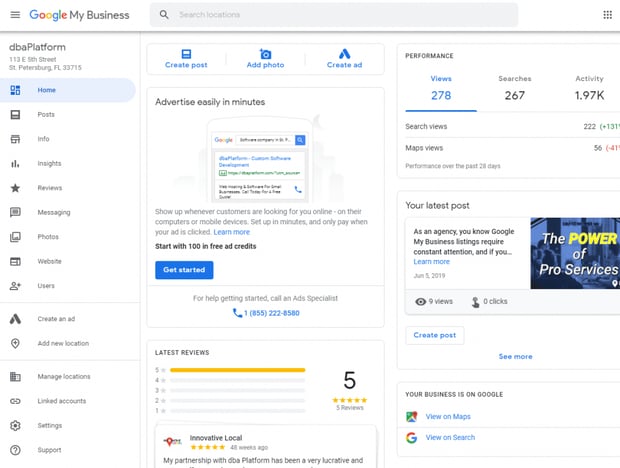Click the Maps views row

(x=513, y=148)
